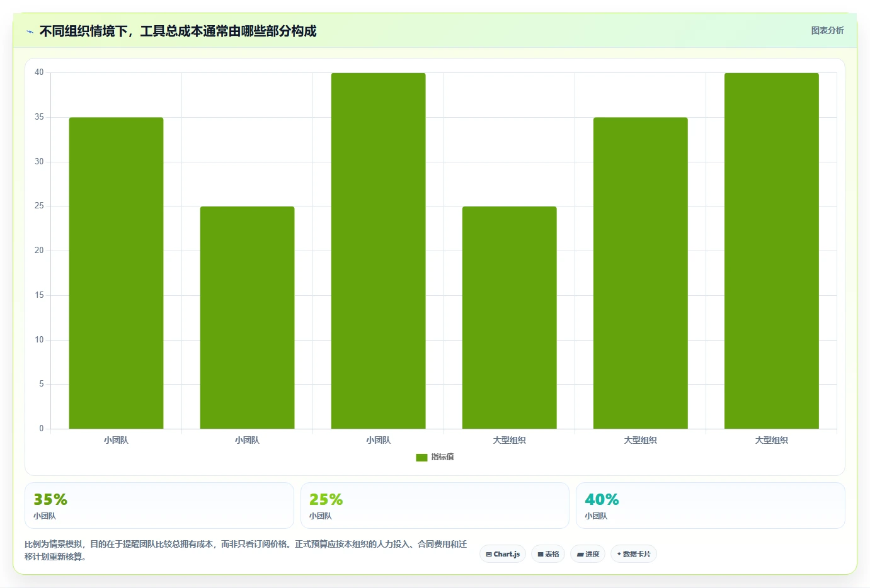Click the 小团队 bar with value 35
The image size is (870, 588).
point(116,273)
